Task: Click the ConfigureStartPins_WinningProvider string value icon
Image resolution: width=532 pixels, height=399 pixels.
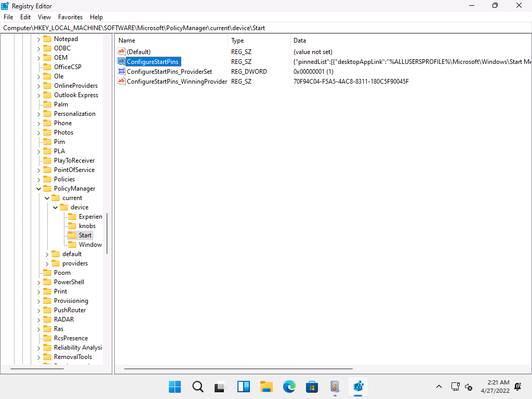Action: tap(122, 81)
